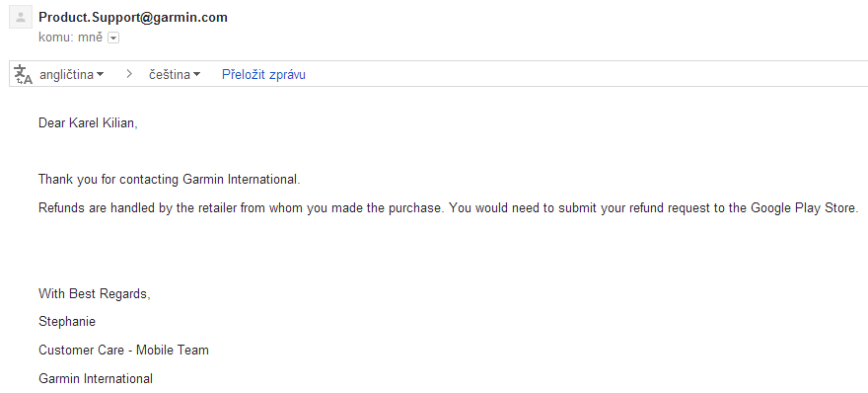Click the translate icon in the language bar

pos(24,74)
